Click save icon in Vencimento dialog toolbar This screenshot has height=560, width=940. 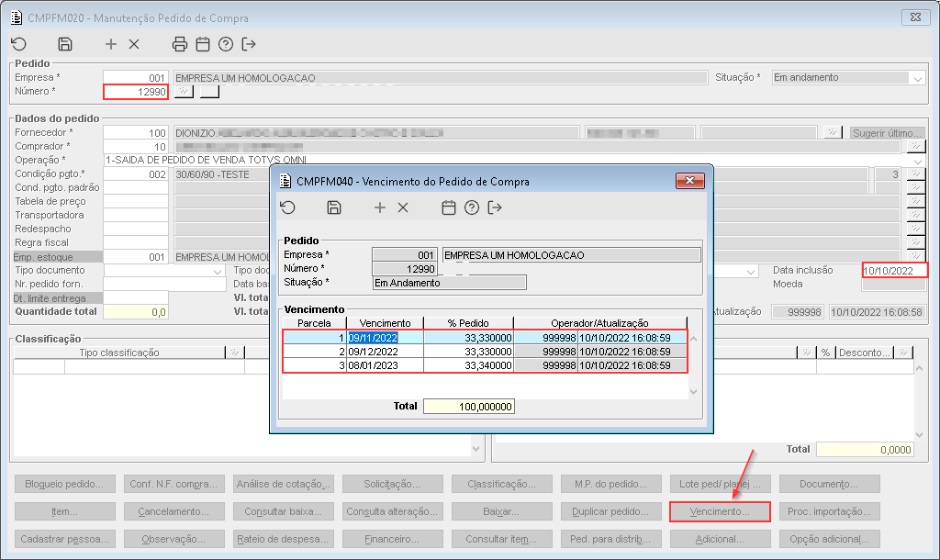[334, 207]
